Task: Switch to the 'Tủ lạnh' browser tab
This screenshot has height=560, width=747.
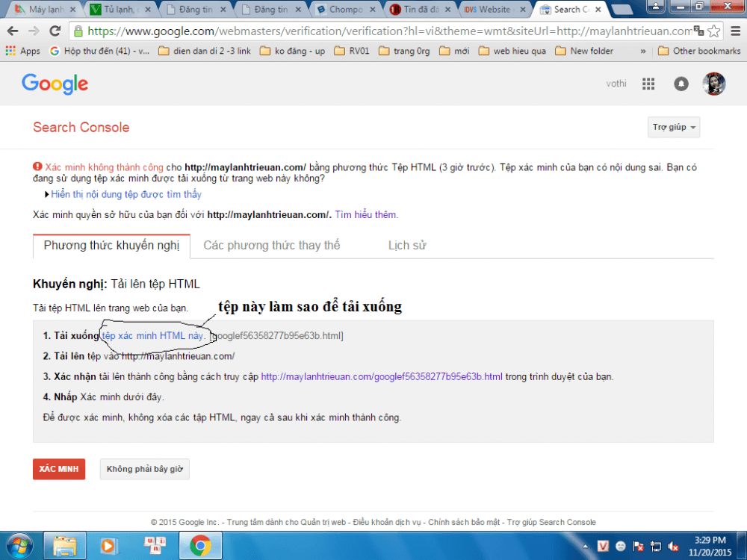Action: coord(119,10)
